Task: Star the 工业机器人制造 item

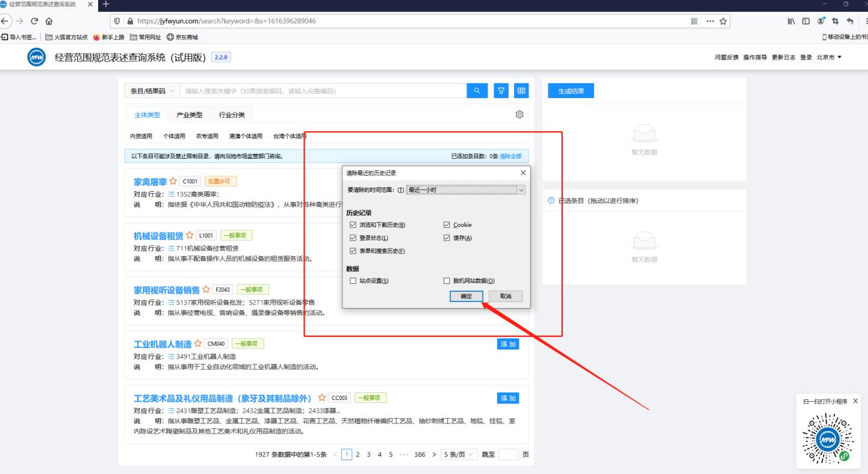Action: 197,344
